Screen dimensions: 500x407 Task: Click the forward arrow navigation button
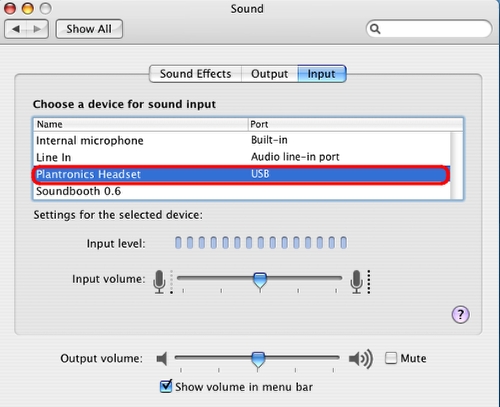pos(37,29)
